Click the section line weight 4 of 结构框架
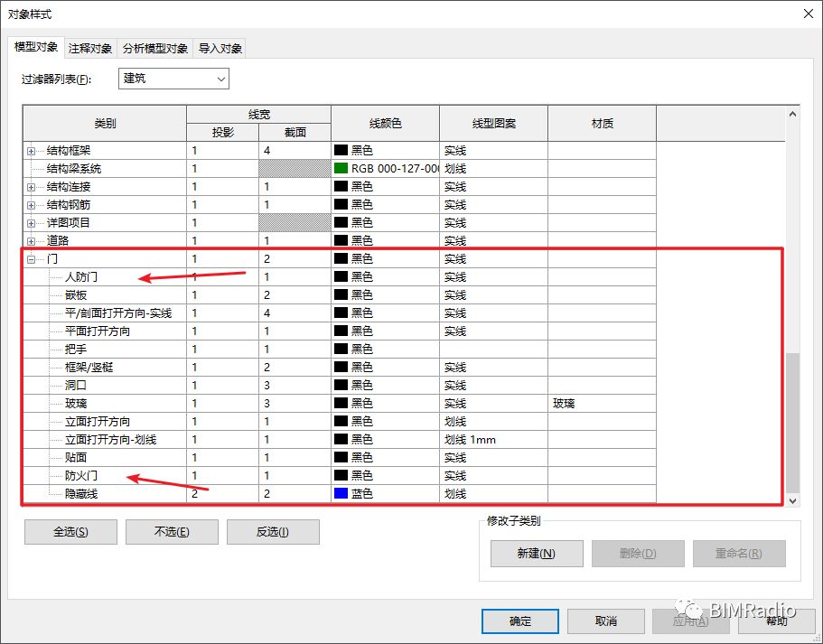This screenshot has width=823, height=644. (295, 151)
